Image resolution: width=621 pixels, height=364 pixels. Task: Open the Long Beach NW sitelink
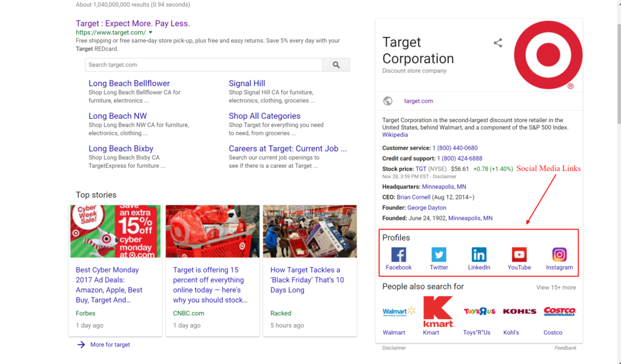[x=118, y=116]
